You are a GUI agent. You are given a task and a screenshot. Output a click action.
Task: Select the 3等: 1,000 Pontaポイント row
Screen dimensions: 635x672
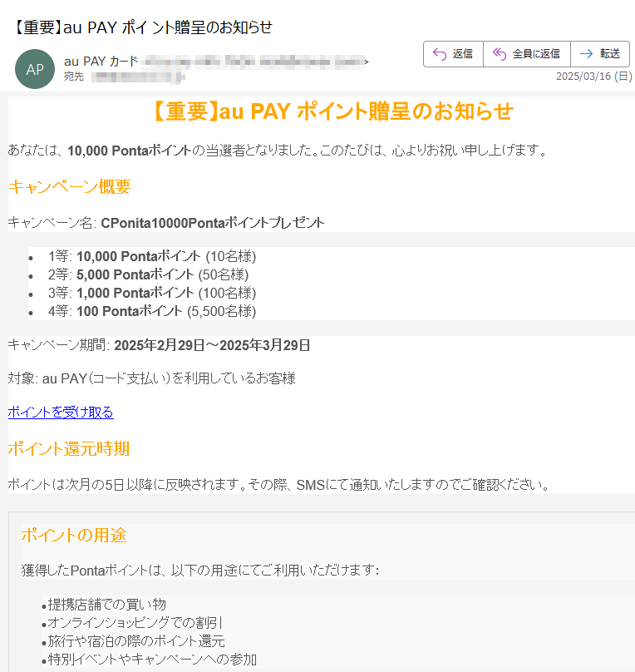(x=152, y=293)
